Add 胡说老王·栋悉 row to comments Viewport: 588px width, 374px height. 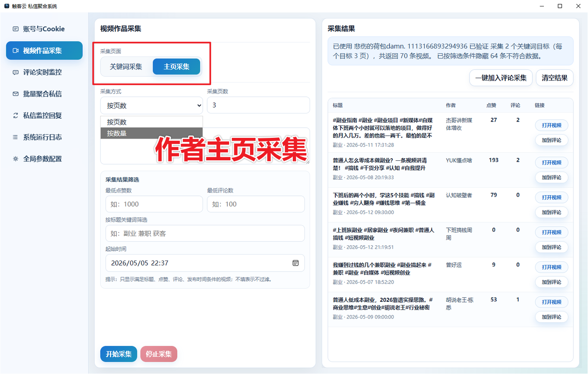pyautogui.click(x=551, y=317)
